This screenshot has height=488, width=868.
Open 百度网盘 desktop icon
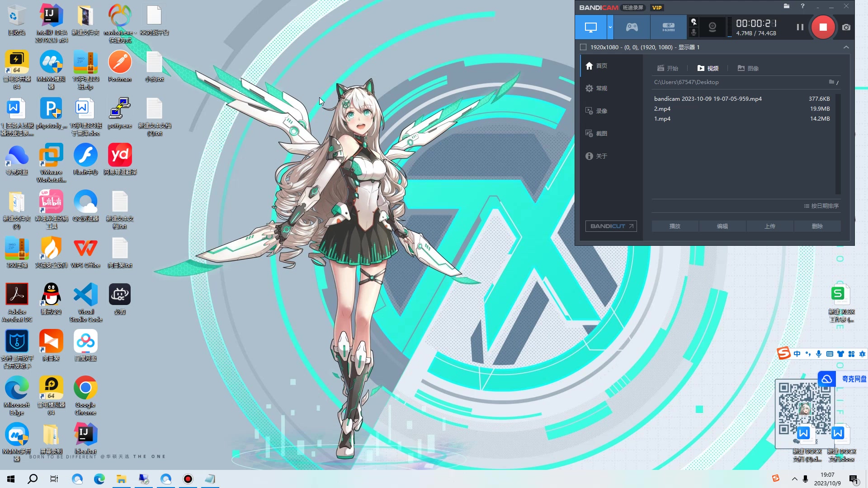[85, 345]
